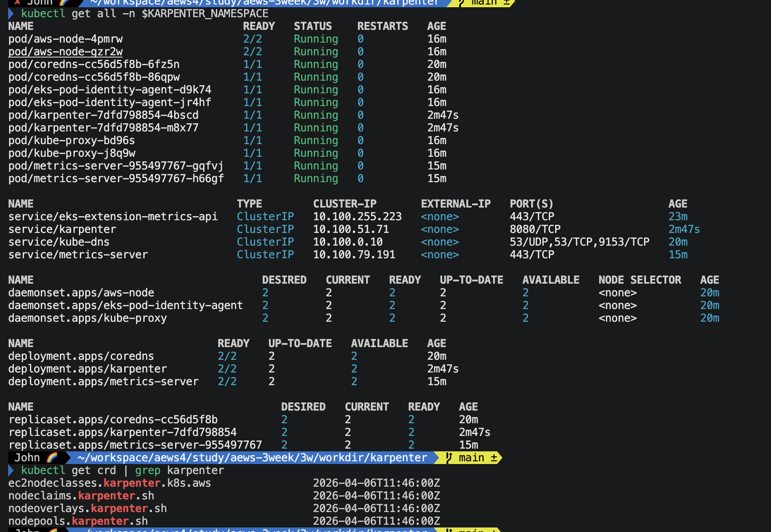Image resolution: width=771 pixels, height=532 pixels.
Task: Click EXTERNAL-IP column header
Action: pyautogui.click(x=456, y=204)
